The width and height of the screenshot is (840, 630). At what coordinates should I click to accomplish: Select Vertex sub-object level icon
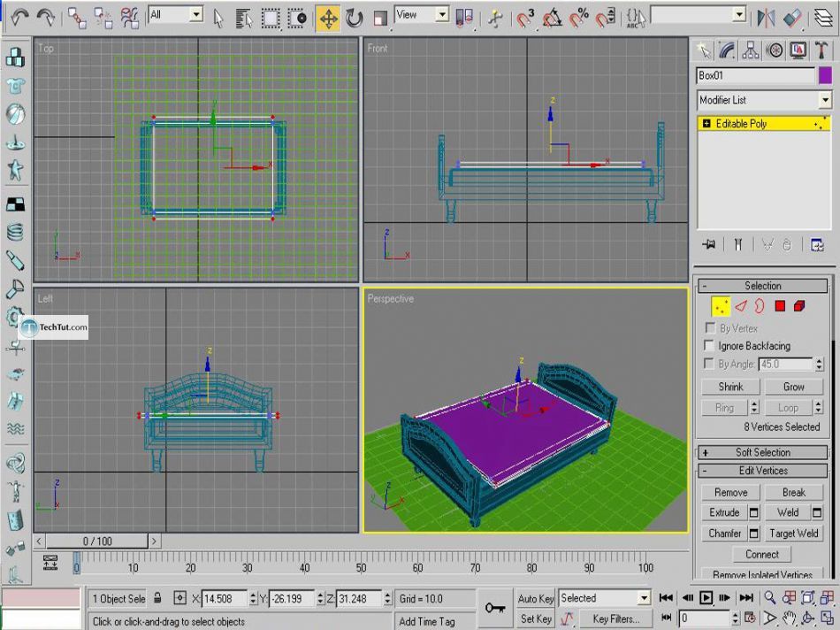pos(721,306)
